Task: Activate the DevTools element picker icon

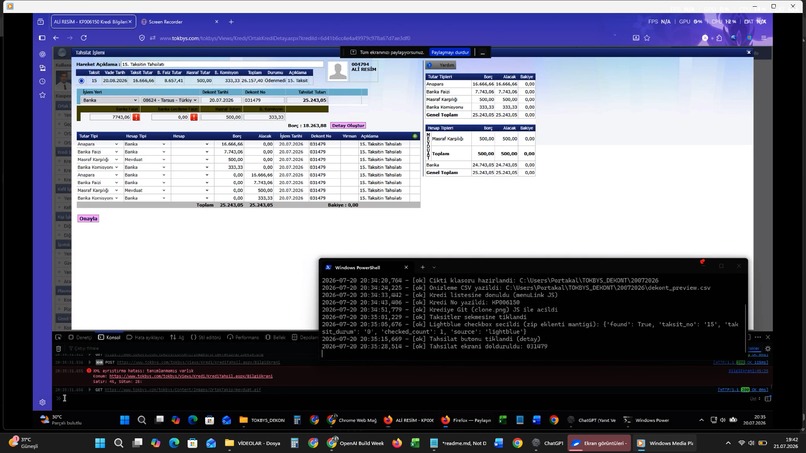Action: (x=58, y=337)
